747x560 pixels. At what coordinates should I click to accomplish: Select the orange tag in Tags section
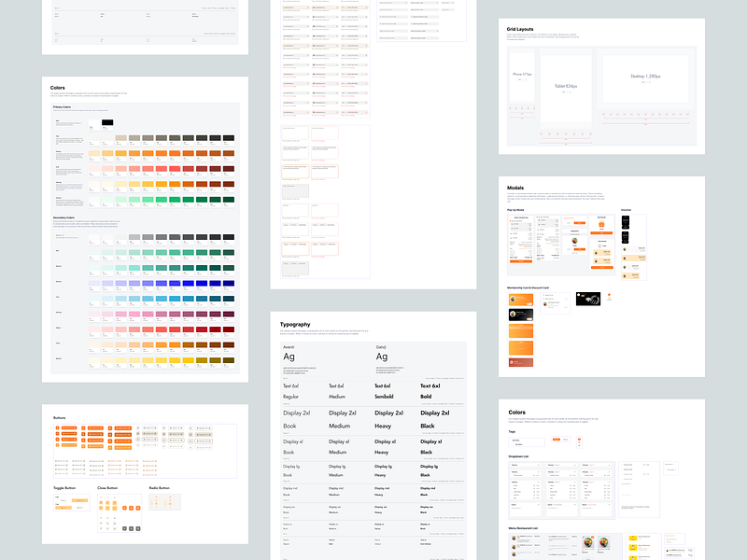tap(557, 440)
